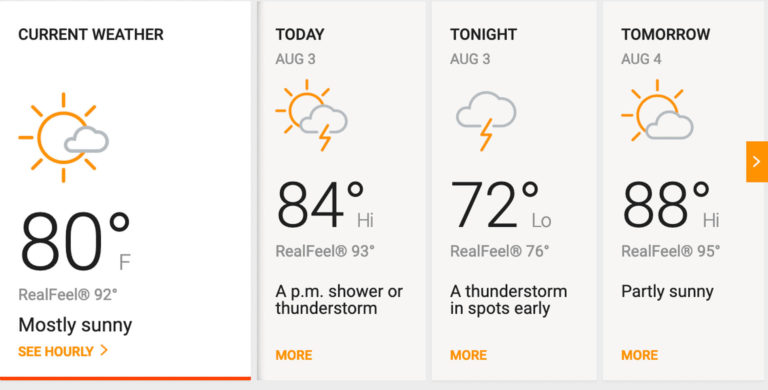768x390 pixels.
Task: Click the mostly sunny current weather icon
Action: tap(64, 138)
